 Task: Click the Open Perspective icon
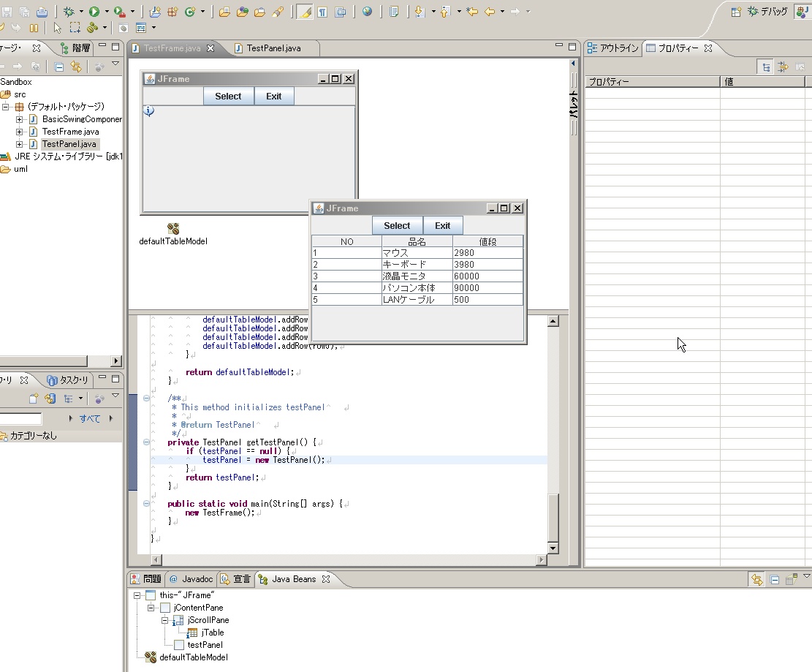tap(736, 12)
